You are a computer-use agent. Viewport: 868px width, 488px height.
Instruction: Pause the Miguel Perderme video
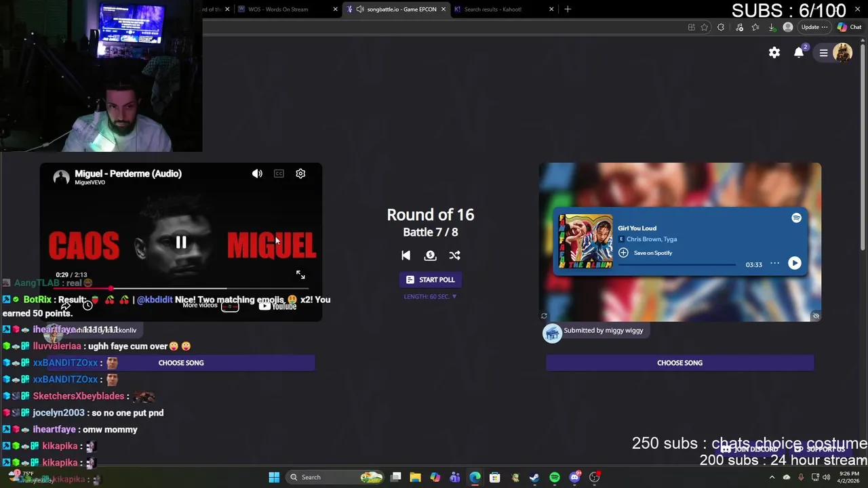pyautogui.click(x=181, y=243)
